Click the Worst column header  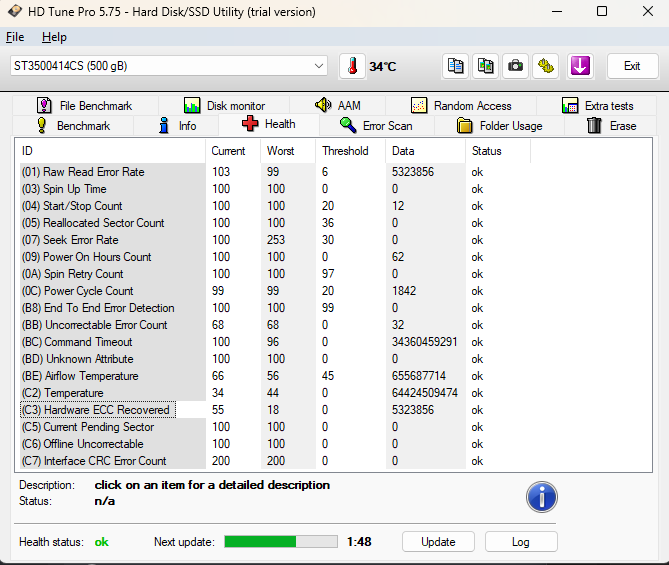(288, 151)
